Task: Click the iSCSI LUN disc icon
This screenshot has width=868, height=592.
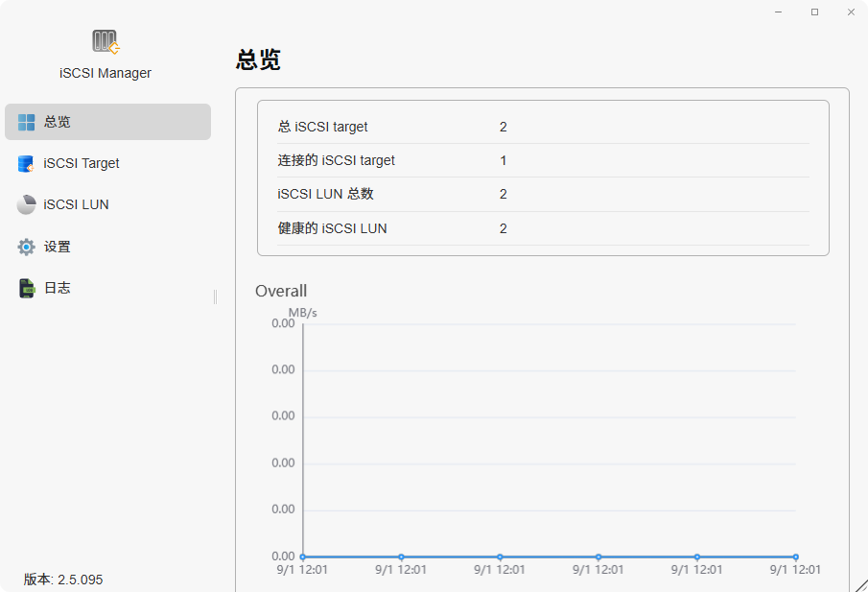Action: click(x=25, y=204)
